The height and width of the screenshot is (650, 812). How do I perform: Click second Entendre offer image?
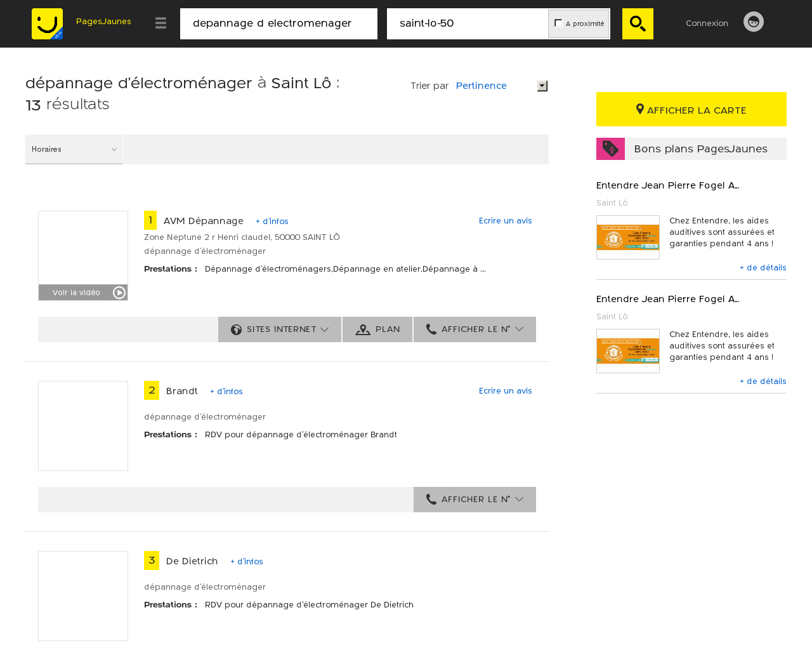[x=628, y=351]
